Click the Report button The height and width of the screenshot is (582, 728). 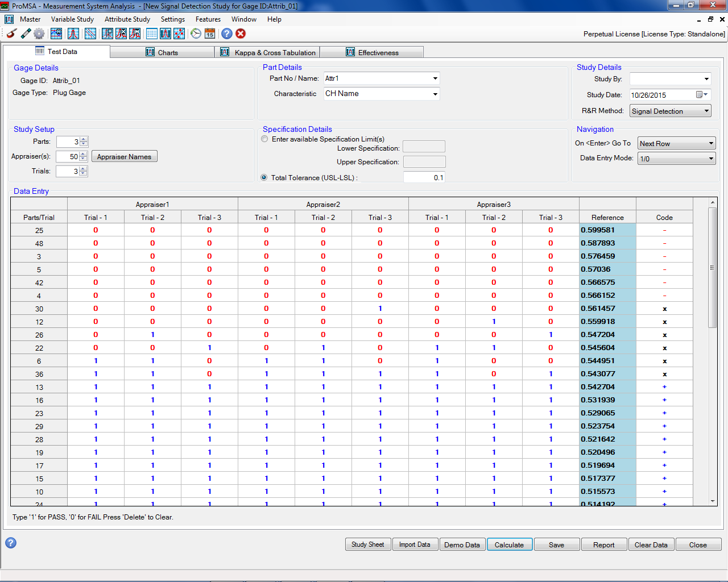[x=604, y=544]
